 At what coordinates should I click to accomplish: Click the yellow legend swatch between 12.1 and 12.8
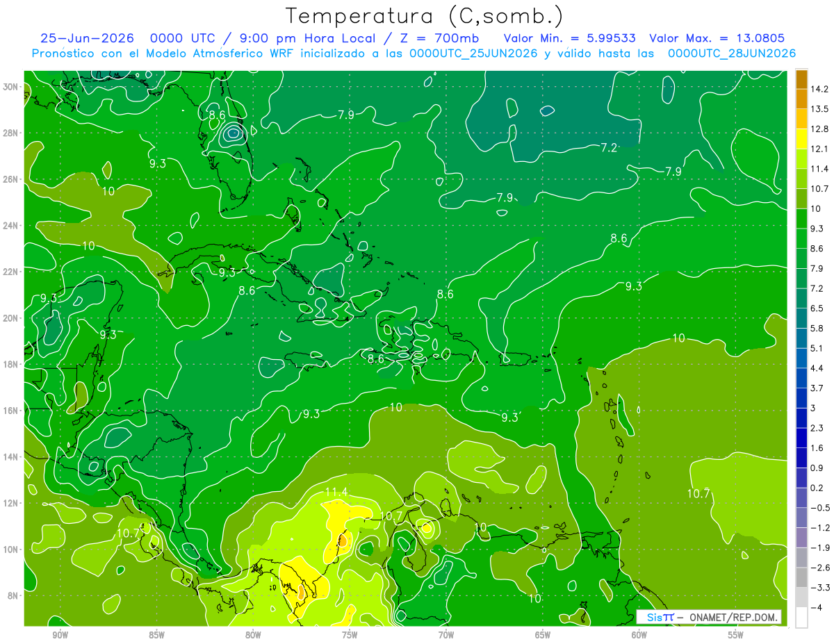[x=801, y=138]
